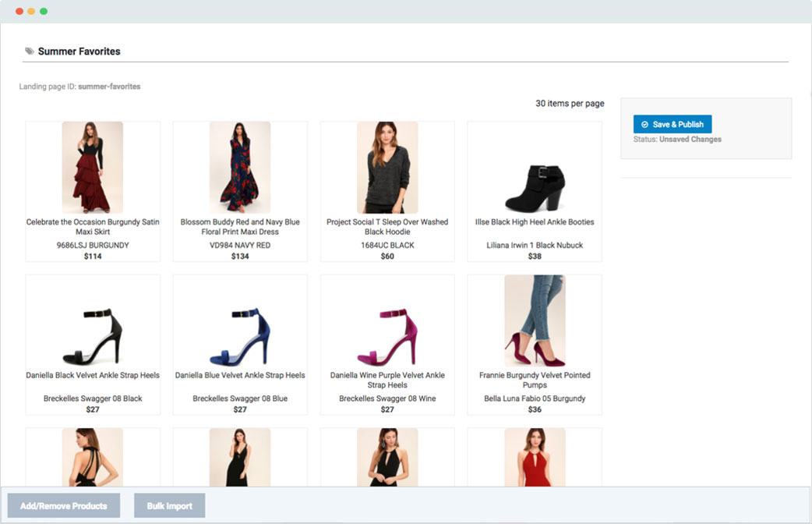
Task: Click the '$60' price
Action: (387, 256)
